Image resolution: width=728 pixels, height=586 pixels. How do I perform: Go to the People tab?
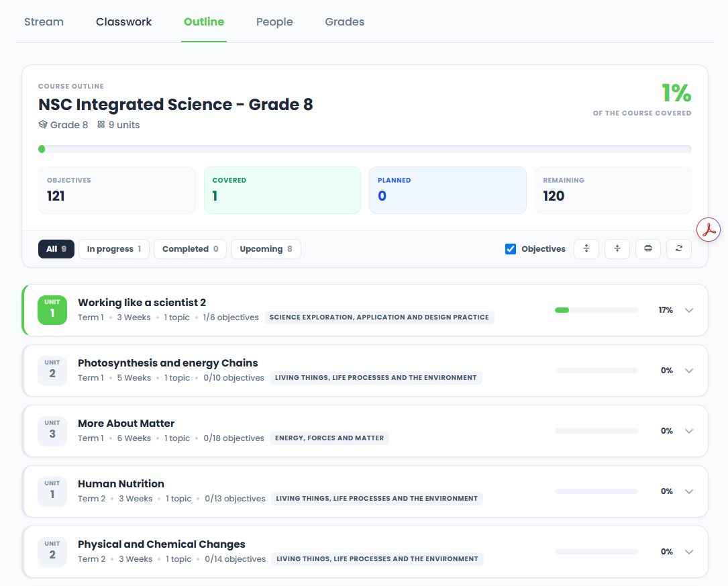point(274,22)
